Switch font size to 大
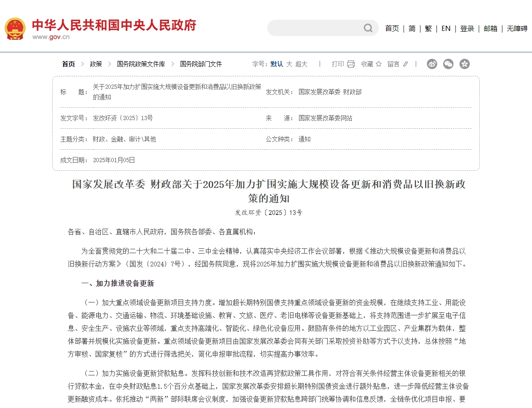 point(289,64)
